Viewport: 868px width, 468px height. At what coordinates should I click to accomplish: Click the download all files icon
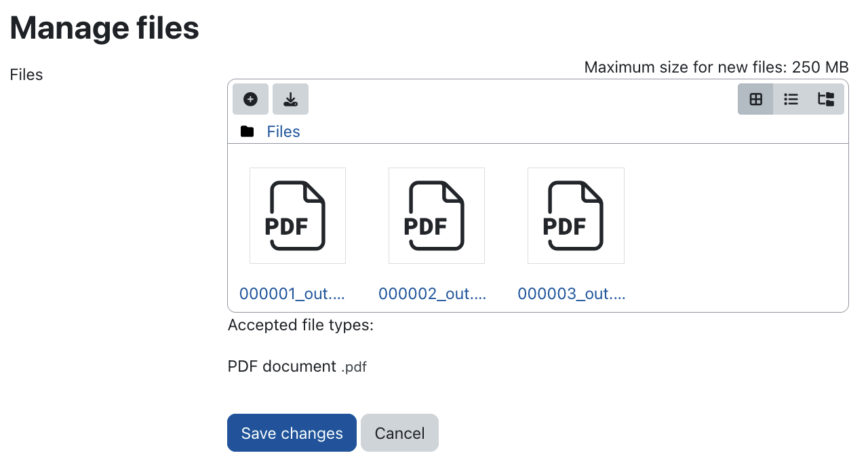coord(290,99)
